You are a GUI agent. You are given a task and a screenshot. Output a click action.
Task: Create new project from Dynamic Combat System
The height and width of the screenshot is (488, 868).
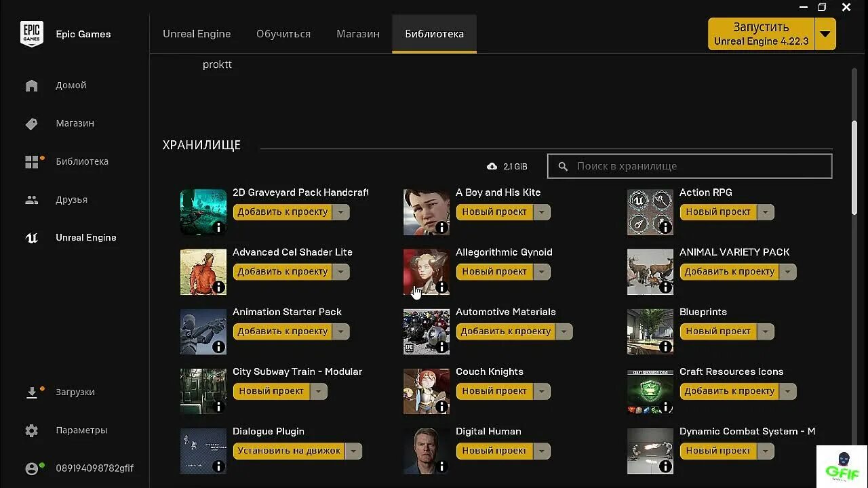click(718, 451)
